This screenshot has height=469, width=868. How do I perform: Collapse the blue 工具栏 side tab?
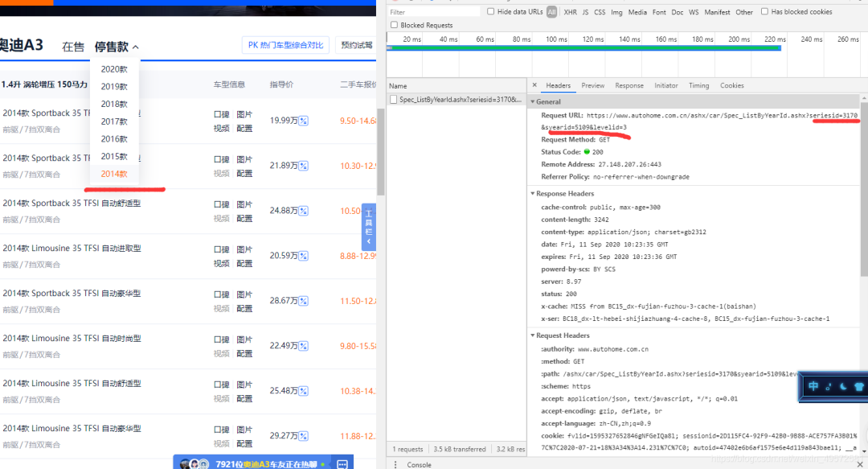click(369, 228)
